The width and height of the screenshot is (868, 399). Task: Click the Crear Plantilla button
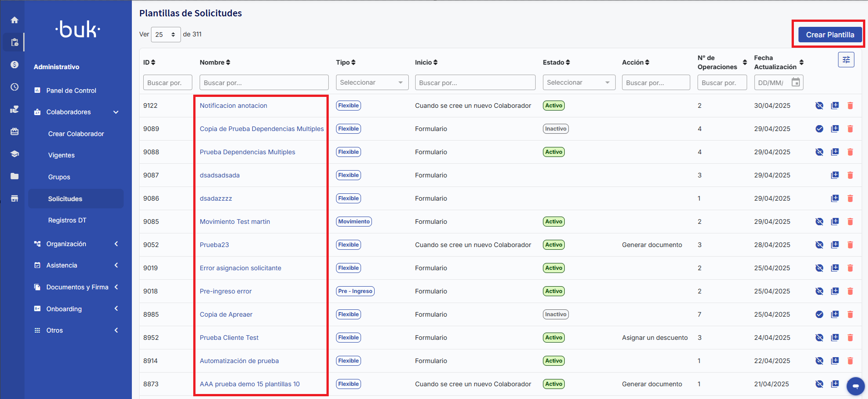pyautogui.click(x=830, y=35)
